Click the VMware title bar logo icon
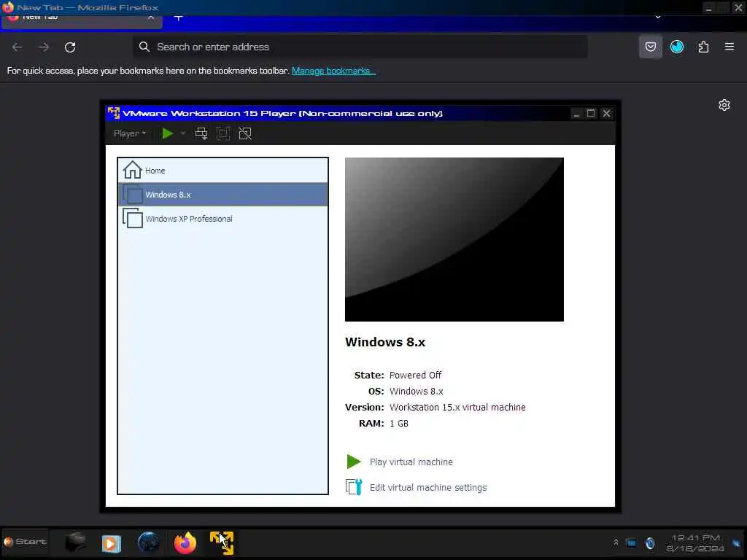This screenshot has width=747, height=560. coord(113,113)
